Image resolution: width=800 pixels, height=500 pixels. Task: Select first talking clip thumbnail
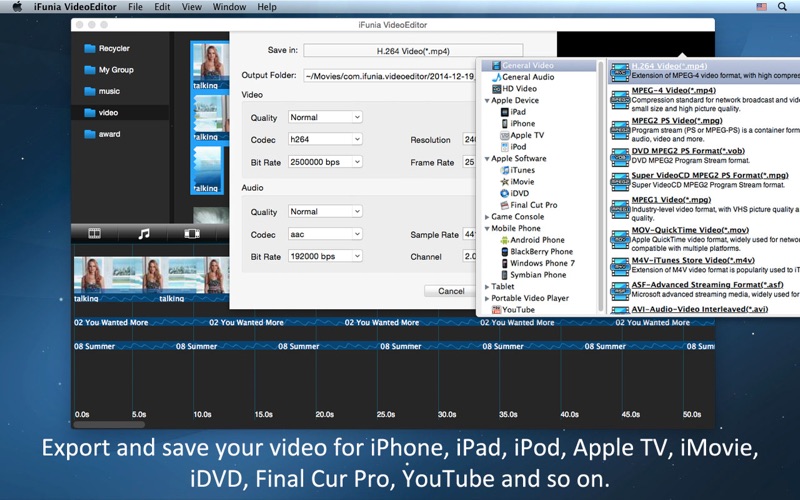[210, 66]
